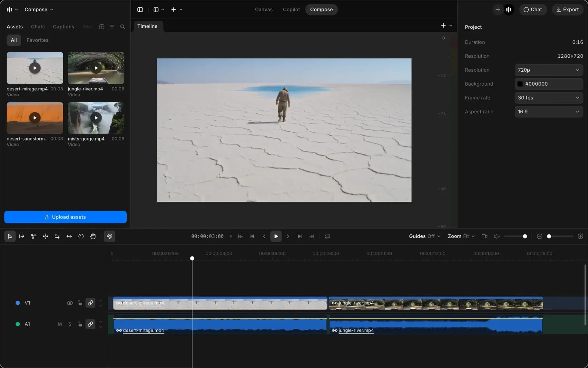Image resolution: width=588 pixels, height=368 pixels.
Task: Click the volume slider handle
Action: point(525,236)
